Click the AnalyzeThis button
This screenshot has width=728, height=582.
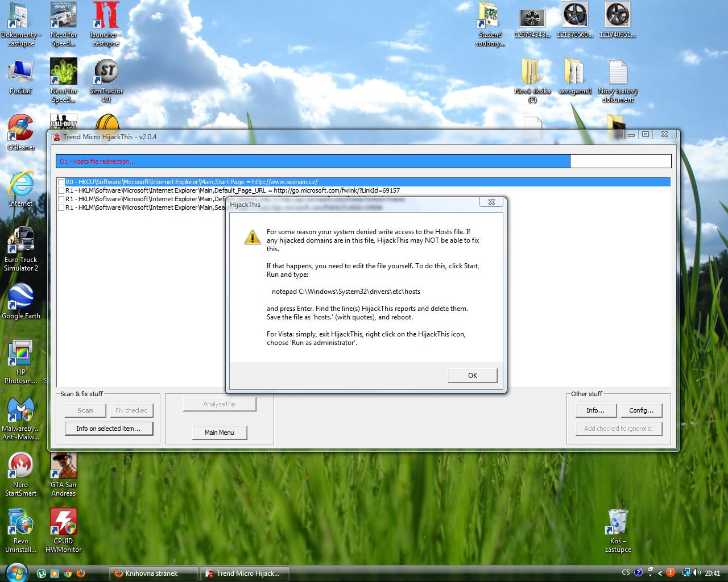(x=220, y=404)
